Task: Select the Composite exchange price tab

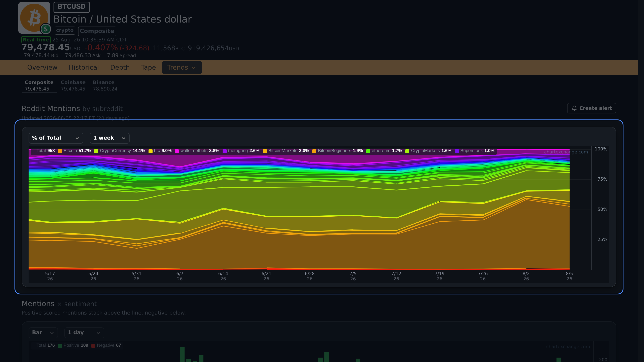Action: [39, 86]
